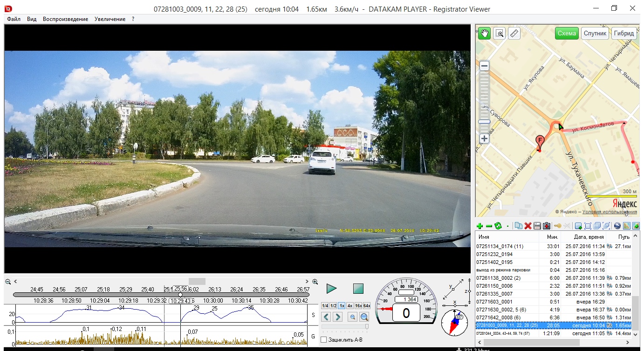The width and height of the screenshot is (644, 351).
Task: Click the floppy disk save icon
Action: click(537, 226)
